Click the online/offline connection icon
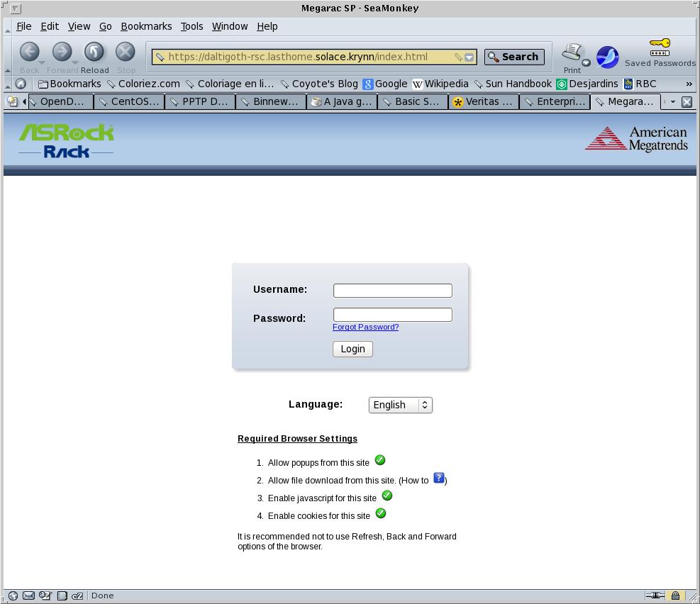700x604 pixels. [x=654, y=595]
